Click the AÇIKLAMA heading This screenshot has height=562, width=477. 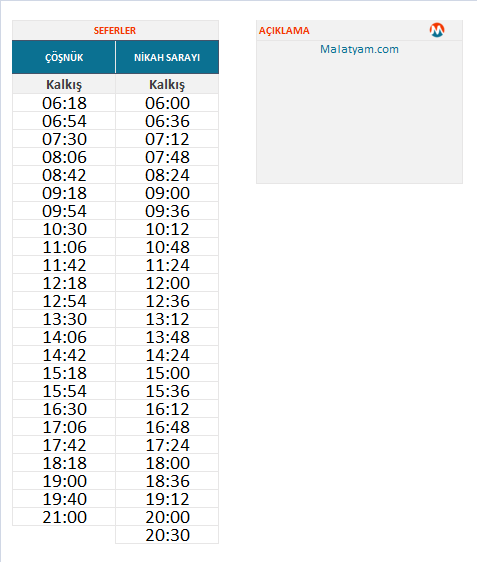[284, 30]
